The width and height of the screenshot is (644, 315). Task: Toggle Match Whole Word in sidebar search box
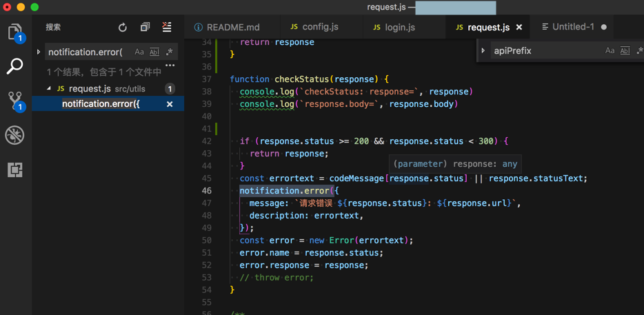154,52
